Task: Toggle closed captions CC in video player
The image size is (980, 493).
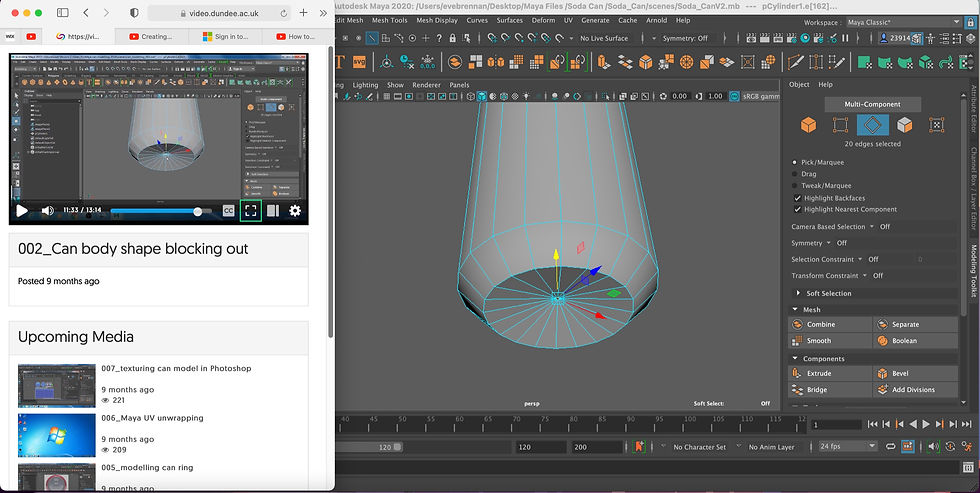Action: (229, 211)
